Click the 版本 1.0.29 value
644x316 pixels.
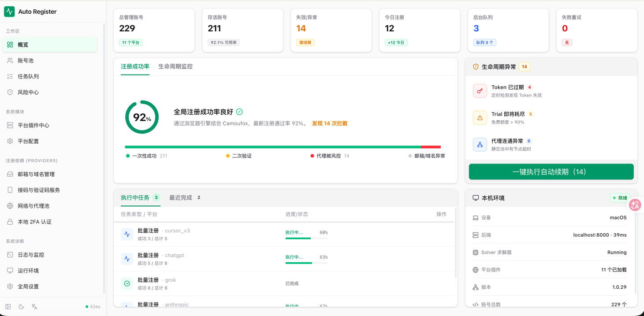[x=619, y=287]
